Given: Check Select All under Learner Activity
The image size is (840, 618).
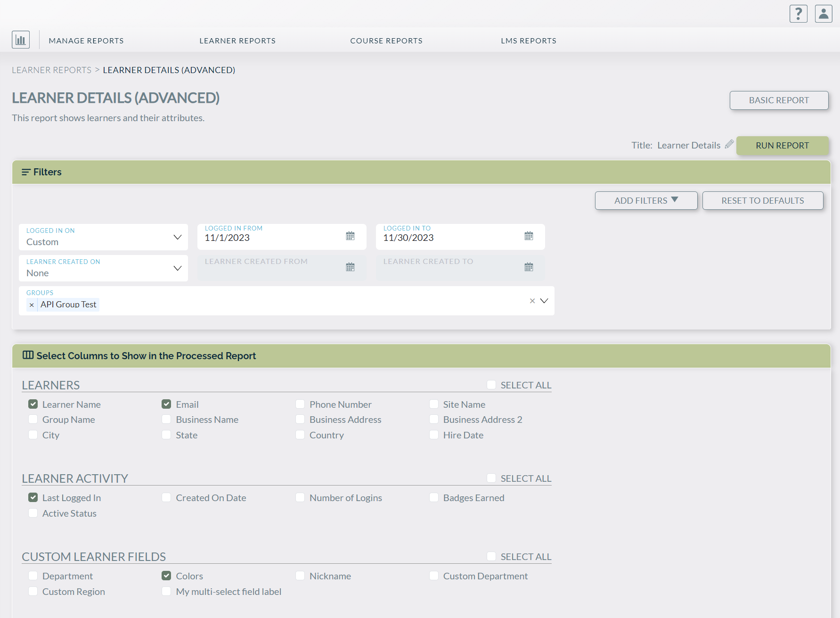Looking at the screenshot, I should [491, 478].
